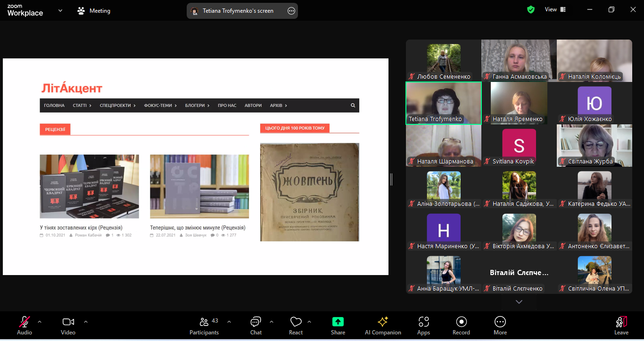644x341 pixels.
Task: Click muted mic icon beside Світлана Журба
Action: pyautogui.click(x=562, y=162)
